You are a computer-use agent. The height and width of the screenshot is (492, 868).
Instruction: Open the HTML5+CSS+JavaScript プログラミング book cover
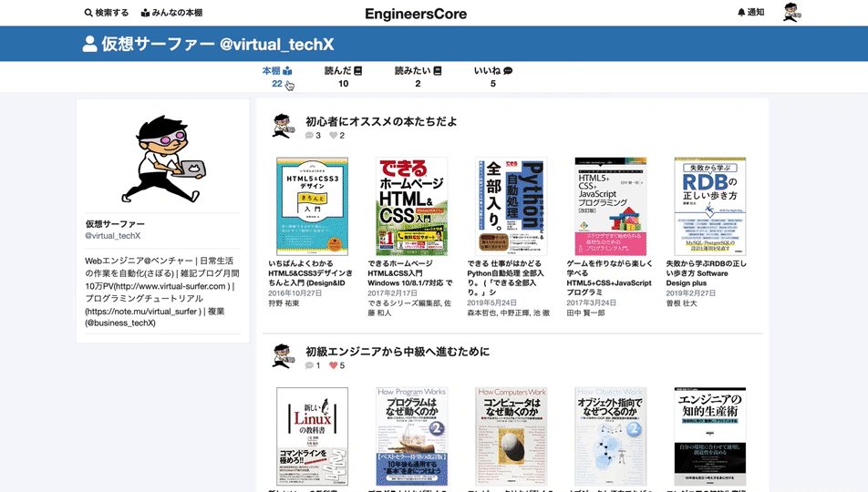click(611, 207)
